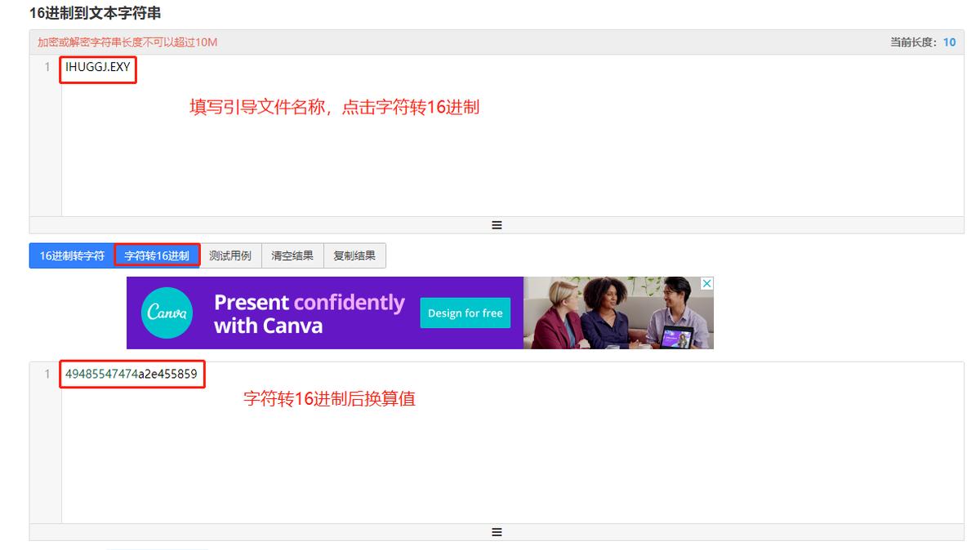Image resolution: width=980 pixels, height=550 pixels.
Task: Copy output using 复制结果 button
Action: click(x=354, y=255)
